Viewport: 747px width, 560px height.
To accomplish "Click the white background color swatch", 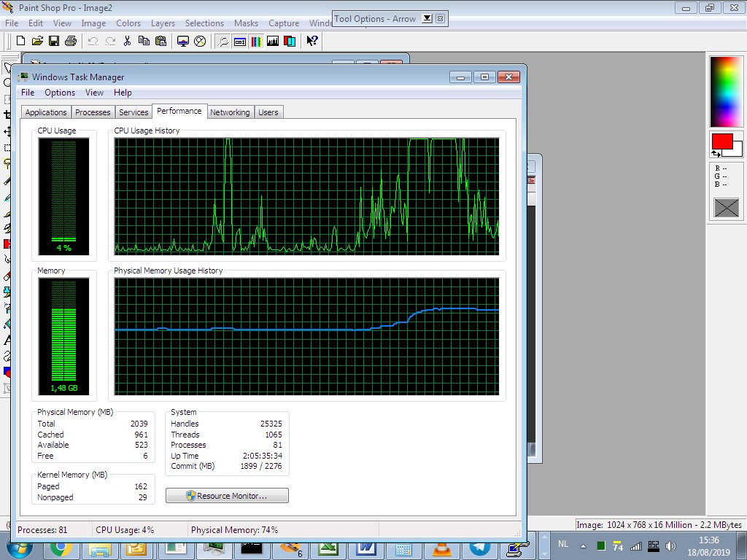I will coord(737,149).
